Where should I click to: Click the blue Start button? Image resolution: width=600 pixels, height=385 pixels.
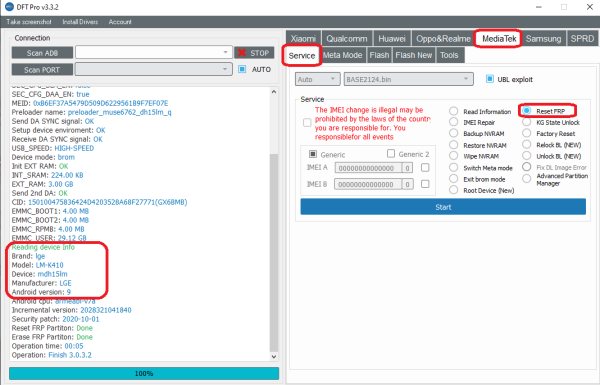pos(443,207)
